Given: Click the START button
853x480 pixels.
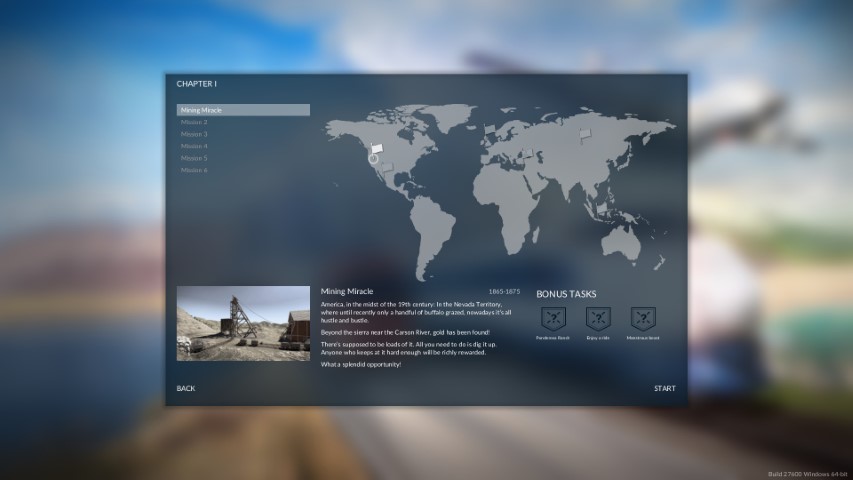Looking at the screenshot, I should (x=664, y=389).
